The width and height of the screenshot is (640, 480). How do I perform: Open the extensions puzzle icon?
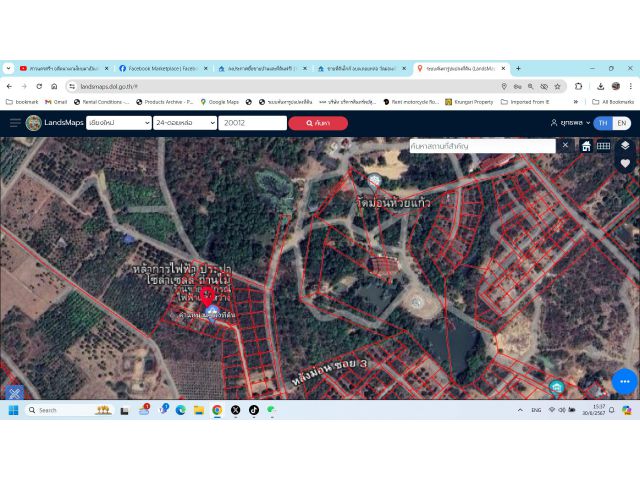click(x=578, y=87)
